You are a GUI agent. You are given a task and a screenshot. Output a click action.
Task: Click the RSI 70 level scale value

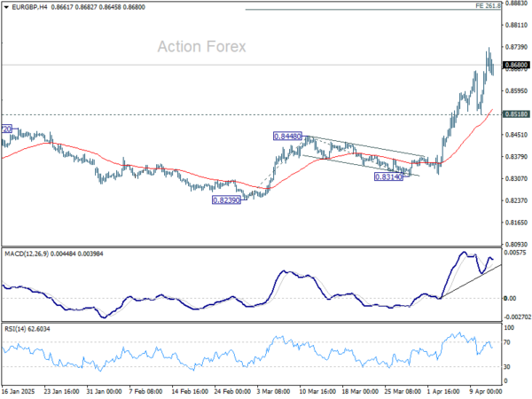coord(507,342)
